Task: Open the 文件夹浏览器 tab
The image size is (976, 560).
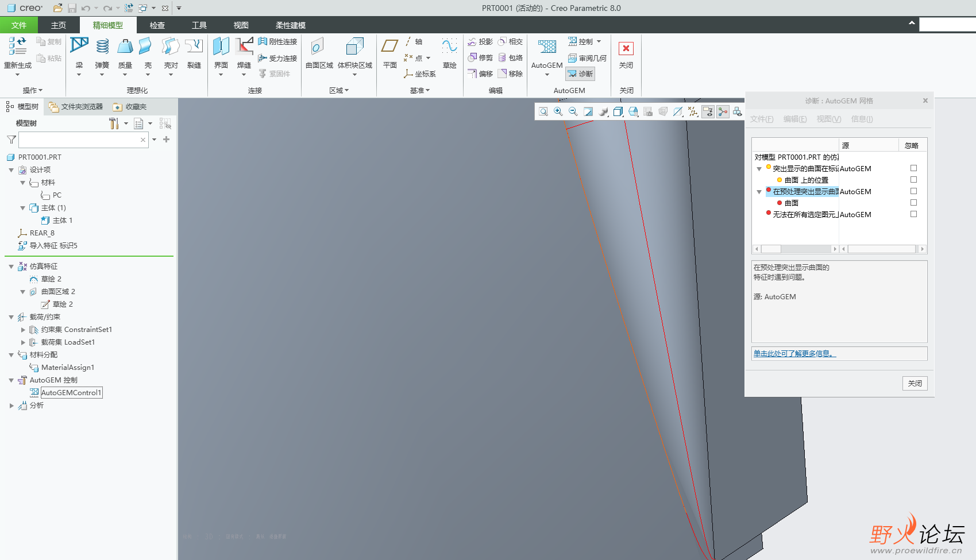Action: click(x=76, y=107)
